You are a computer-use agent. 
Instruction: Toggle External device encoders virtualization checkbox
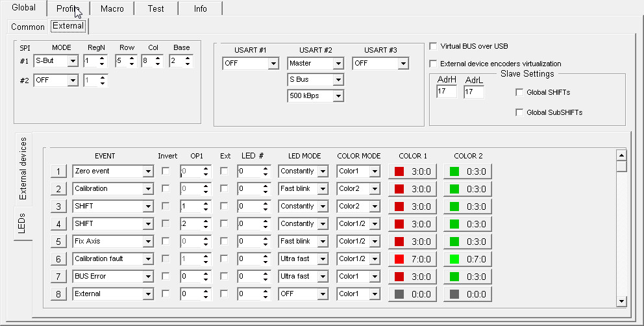pyautogui.click(x=434, y=64)
